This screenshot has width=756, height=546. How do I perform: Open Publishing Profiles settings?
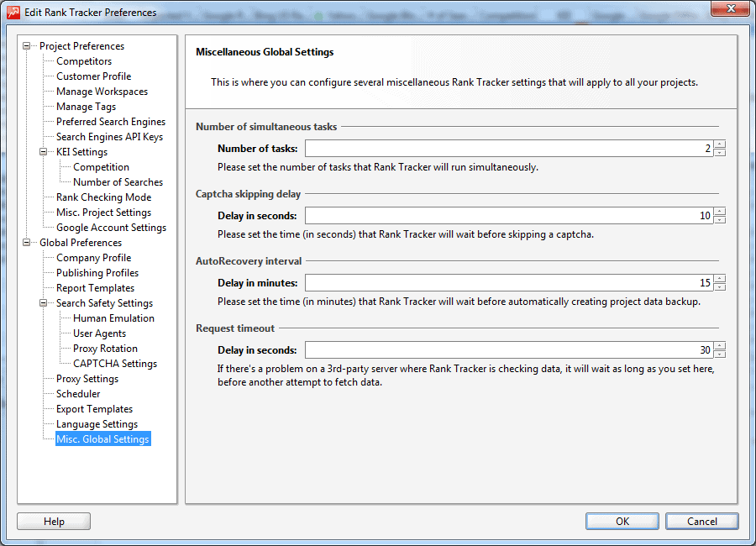tap(97, 273)
